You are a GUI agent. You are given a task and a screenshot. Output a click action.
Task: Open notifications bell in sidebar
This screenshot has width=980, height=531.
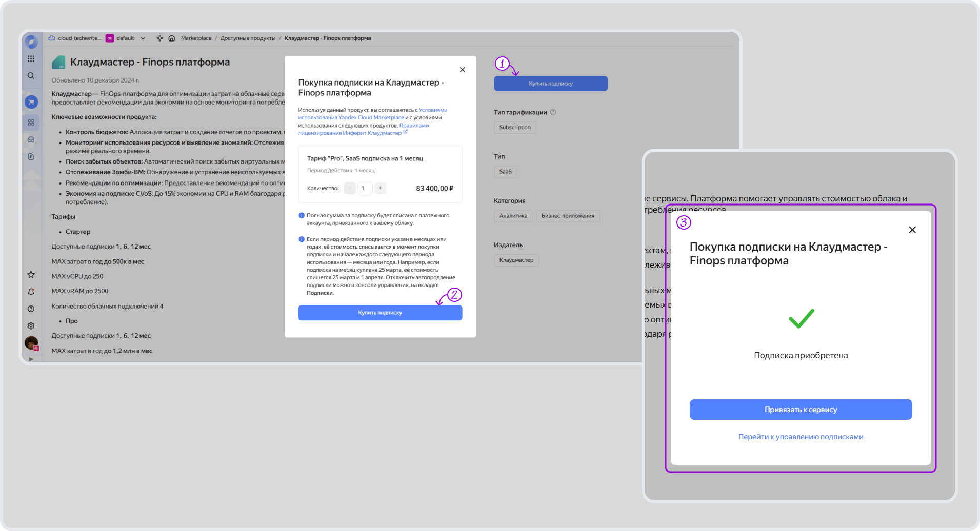tap(31, 292)
